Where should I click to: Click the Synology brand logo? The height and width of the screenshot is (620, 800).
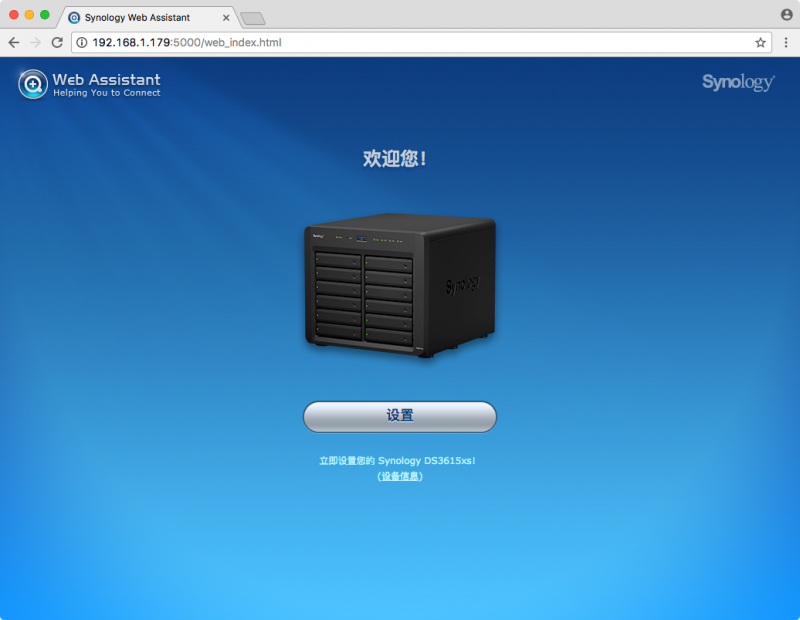[738, 82]
